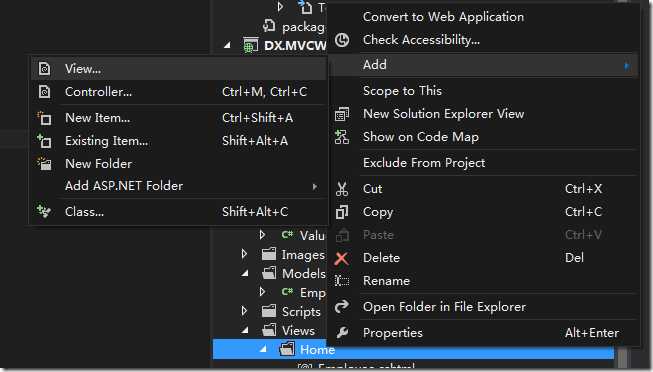This screenshot has width=653, height=372.
Task: Click the Open Folder in File Explorer icon
Action: click(x=342, y=307)
